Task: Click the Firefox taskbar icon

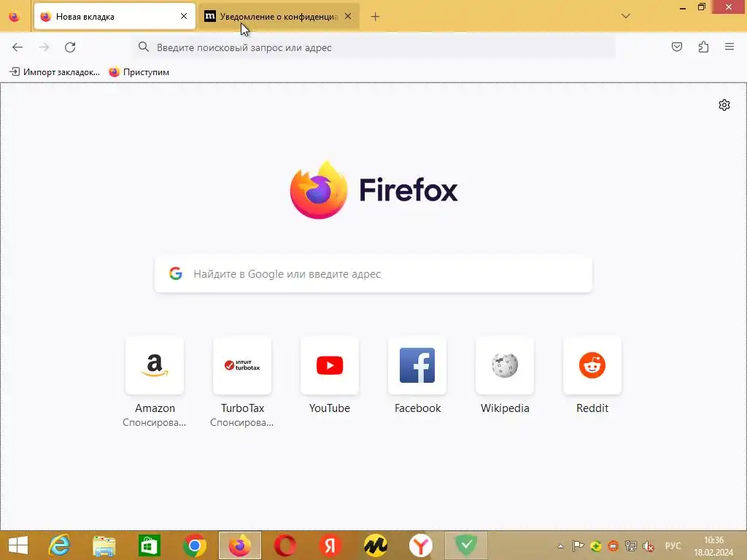Action: 239,545
